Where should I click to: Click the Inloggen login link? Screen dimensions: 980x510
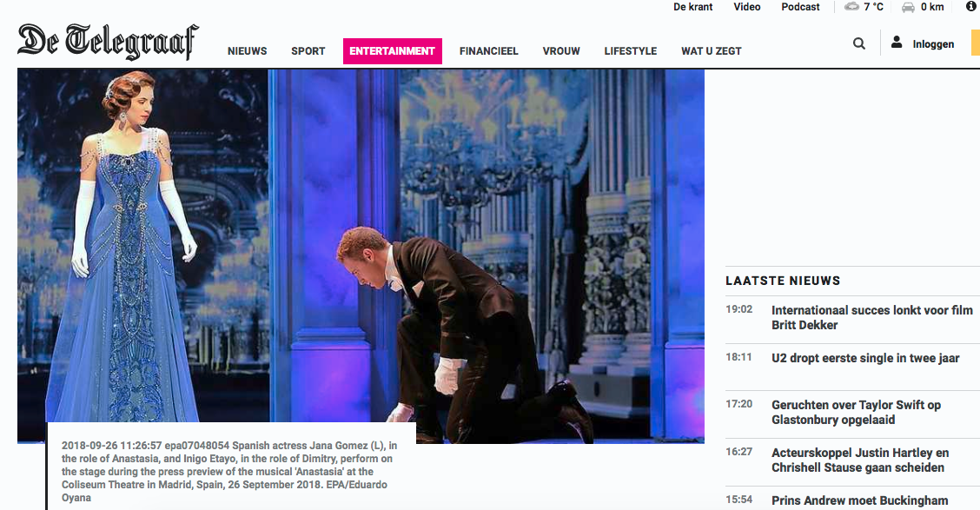click(x=933, y=44)
